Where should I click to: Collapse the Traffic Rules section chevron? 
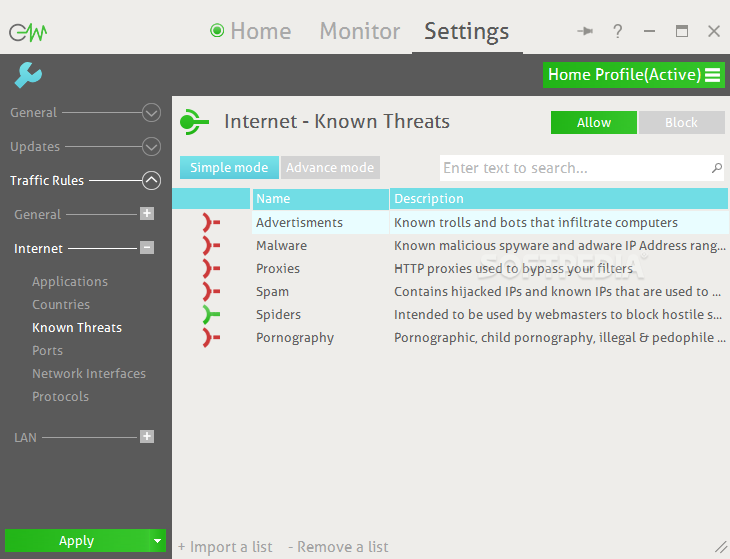point(151,181)
